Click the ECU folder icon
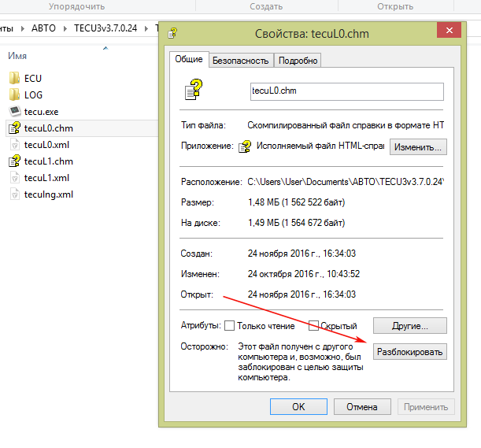Image resolution: width=481 pixels, height=448 pixels. coord(15,79)
